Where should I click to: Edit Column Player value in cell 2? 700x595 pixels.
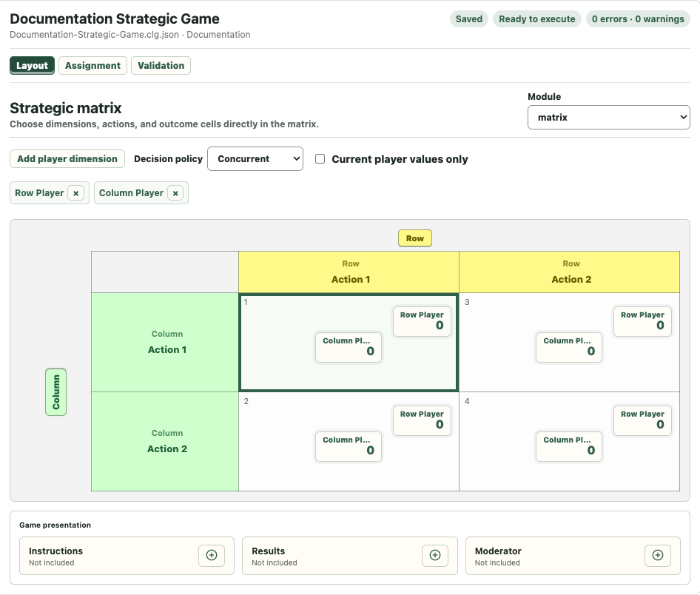click(349, 446)
